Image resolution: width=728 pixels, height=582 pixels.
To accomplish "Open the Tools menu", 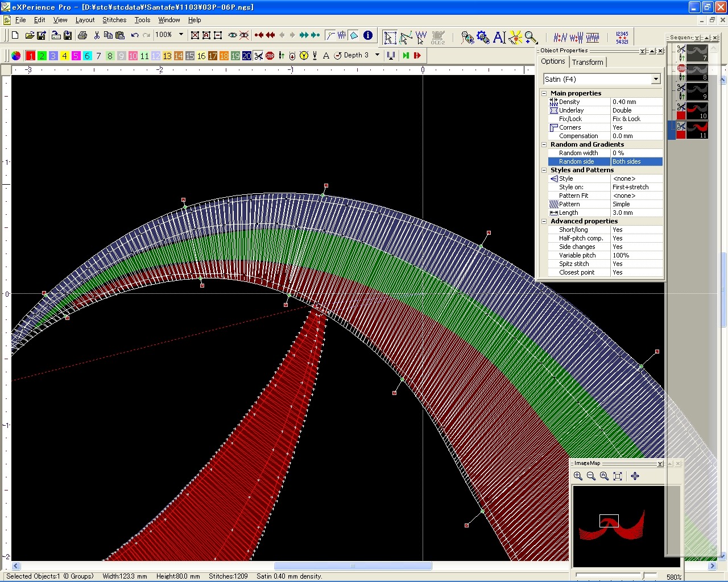I will point(142,20).
